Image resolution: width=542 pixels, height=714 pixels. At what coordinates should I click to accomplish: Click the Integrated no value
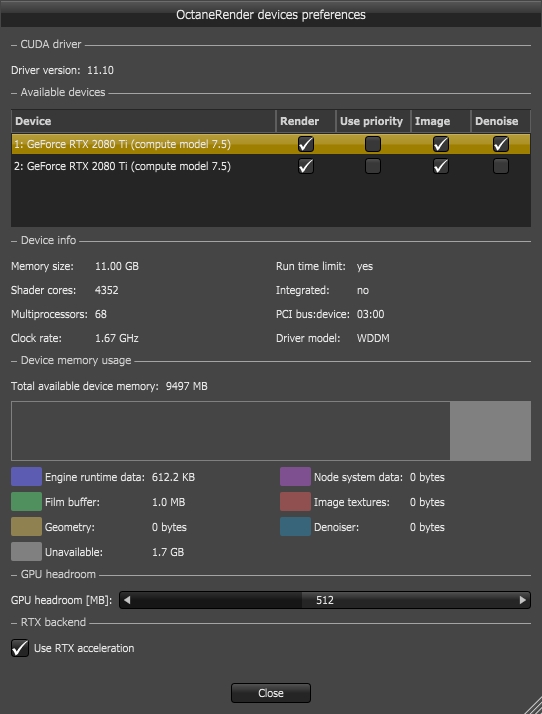click(x=363, y=290)
